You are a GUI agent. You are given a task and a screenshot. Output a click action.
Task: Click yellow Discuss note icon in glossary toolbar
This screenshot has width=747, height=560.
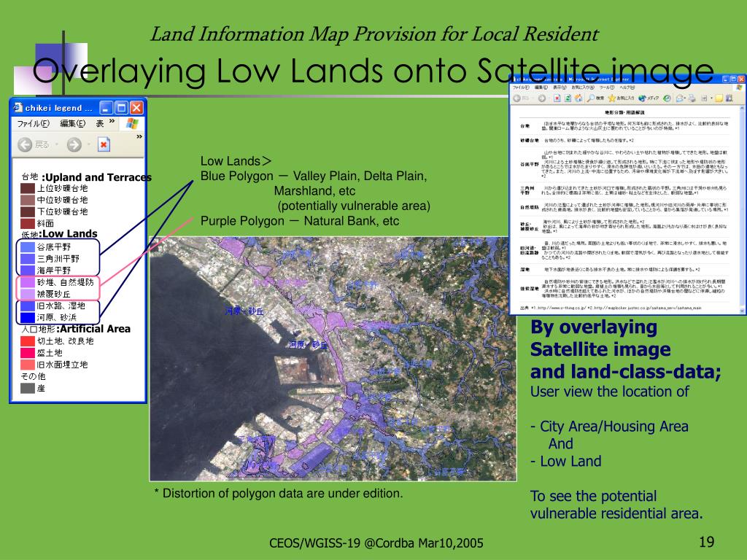[x=719, y=98]
